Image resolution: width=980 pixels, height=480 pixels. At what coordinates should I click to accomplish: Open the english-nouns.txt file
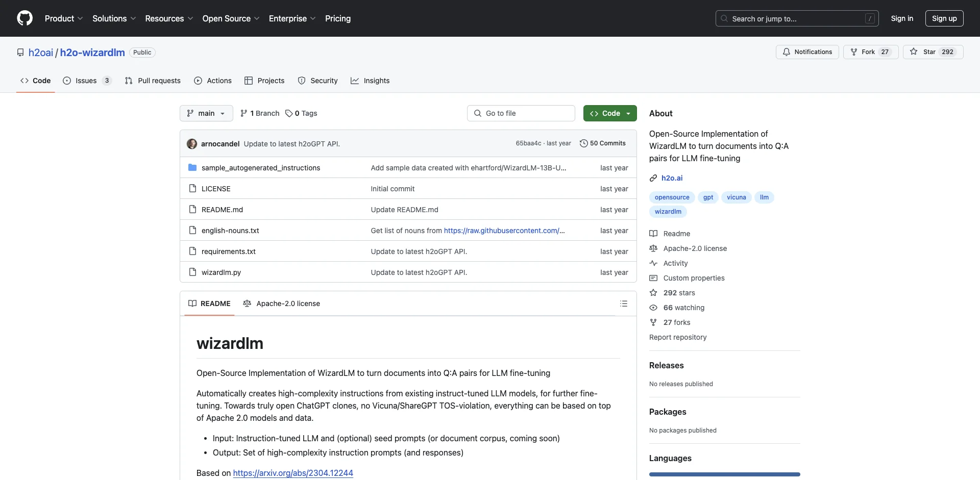(x=230, y=231)
